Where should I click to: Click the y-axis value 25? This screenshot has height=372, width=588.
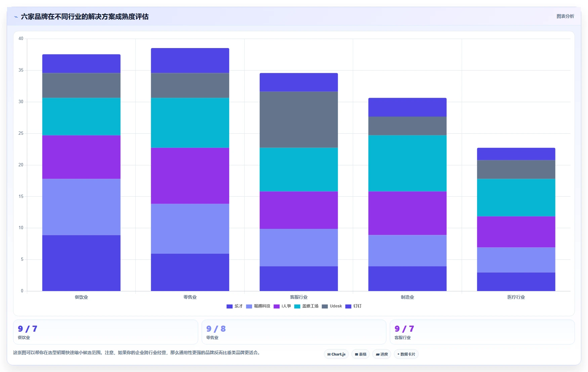(21, 133)
